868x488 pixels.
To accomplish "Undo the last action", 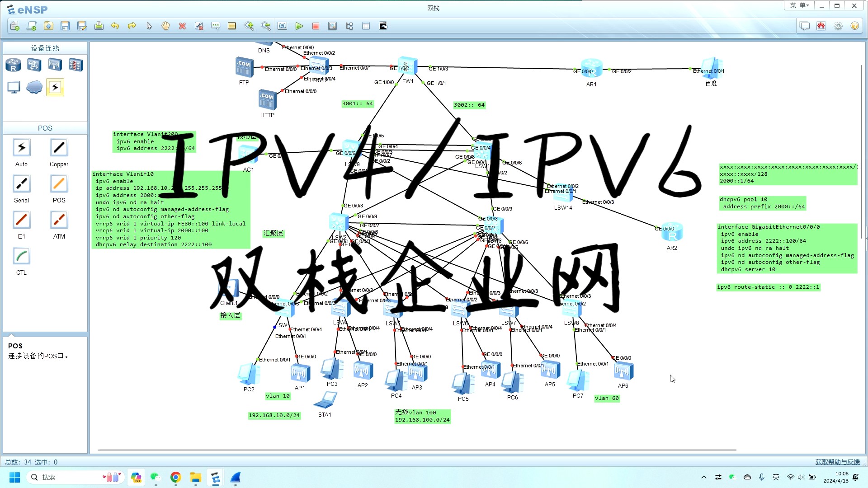I will 115,26.
